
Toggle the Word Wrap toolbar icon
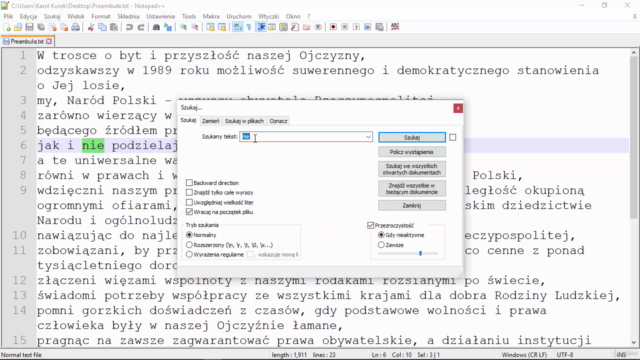point(238,27)
